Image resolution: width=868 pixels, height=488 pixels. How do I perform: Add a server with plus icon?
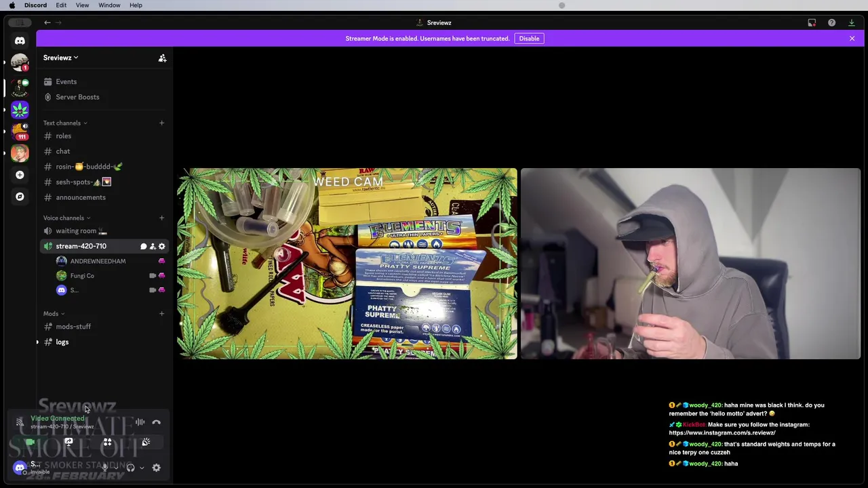(x=20, y=175)
